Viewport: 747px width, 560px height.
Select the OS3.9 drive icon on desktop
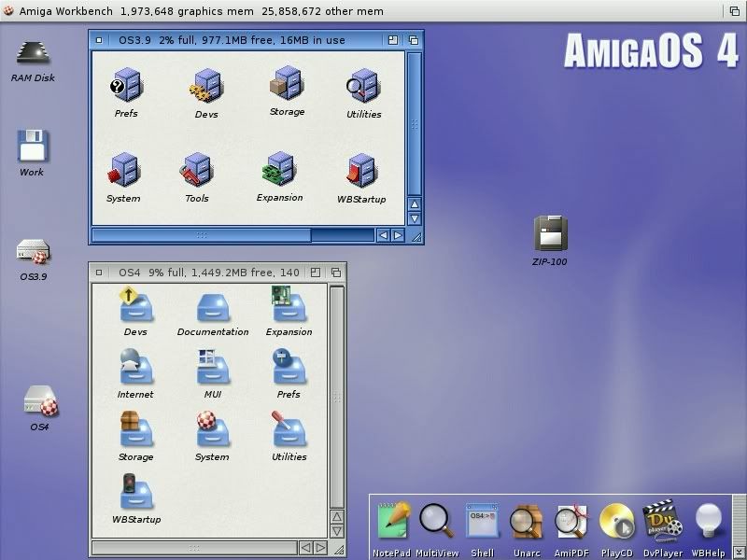coord(34,259)
